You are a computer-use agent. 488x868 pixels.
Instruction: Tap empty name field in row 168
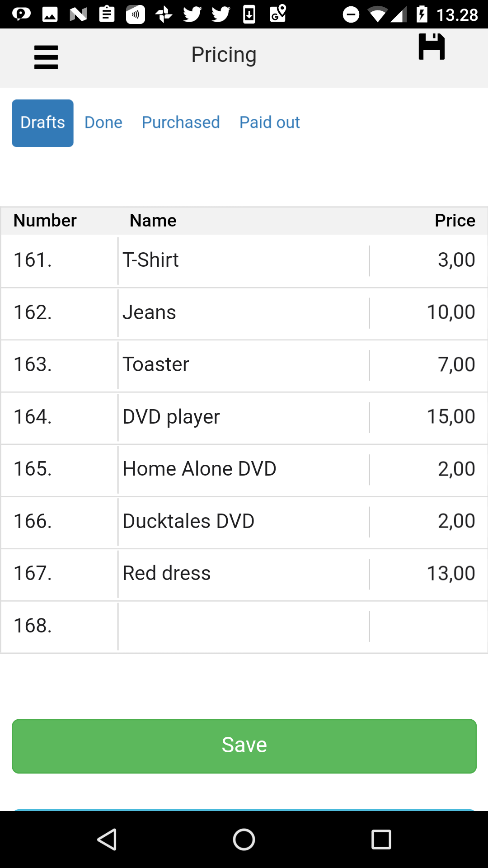243,626
